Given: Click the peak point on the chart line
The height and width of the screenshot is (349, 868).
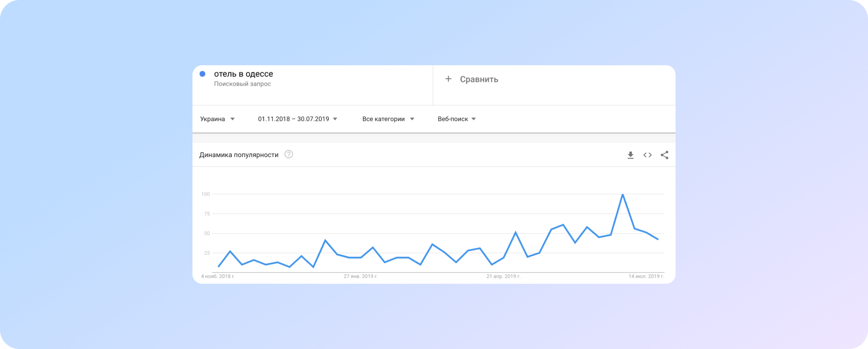Looking at the screenshot, I should point(623,194).
